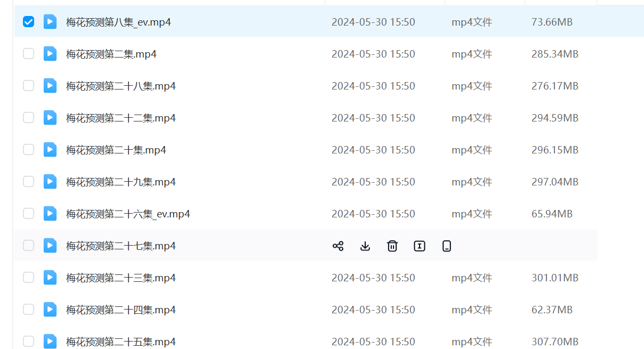This screenshot has width=644, height=349.
Task: Click the video file icon for 梅花预测第二十四集.mp4
Action: click(x=50, y=310)
